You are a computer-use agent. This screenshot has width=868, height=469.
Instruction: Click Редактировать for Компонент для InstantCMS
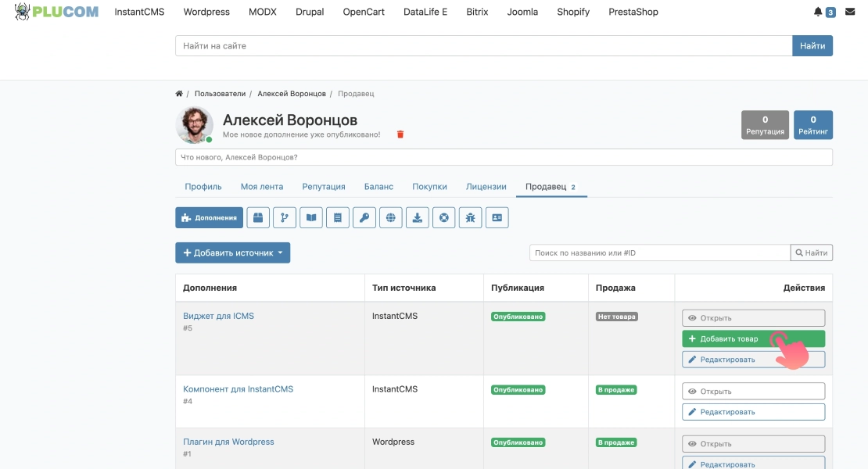click(x=753, y=412)
